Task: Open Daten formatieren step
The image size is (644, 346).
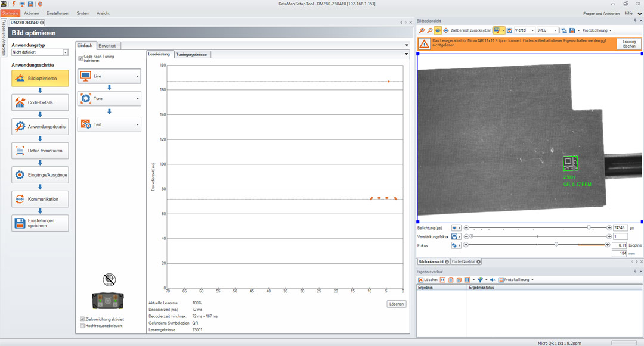Action: [x=40, y=151]
